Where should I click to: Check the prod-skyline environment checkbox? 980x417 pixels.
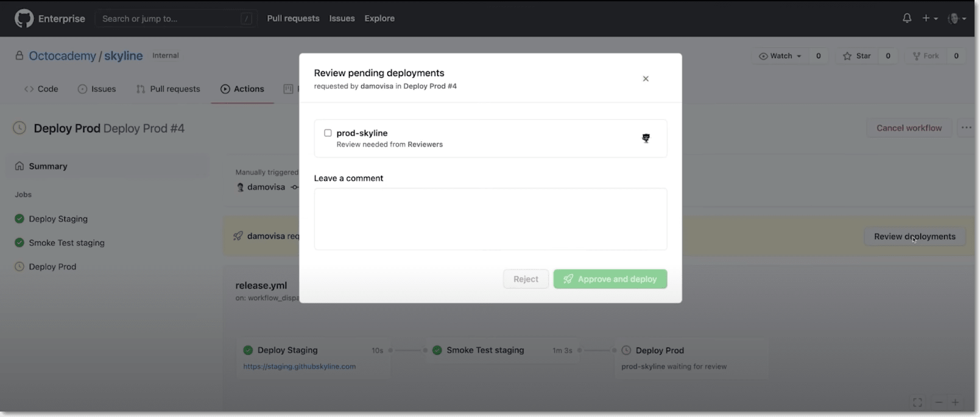[x=328, y=133]
